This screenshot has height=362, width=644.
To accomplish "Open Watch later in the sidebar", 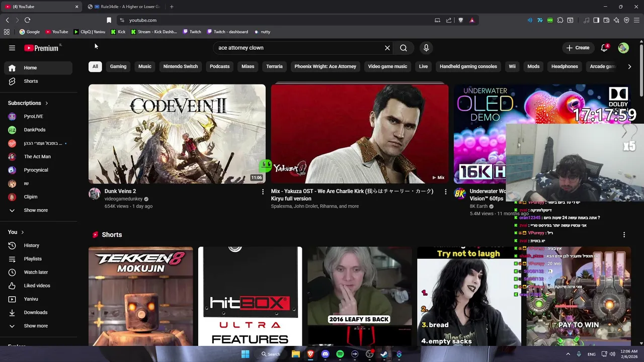I will coord(38,272).
